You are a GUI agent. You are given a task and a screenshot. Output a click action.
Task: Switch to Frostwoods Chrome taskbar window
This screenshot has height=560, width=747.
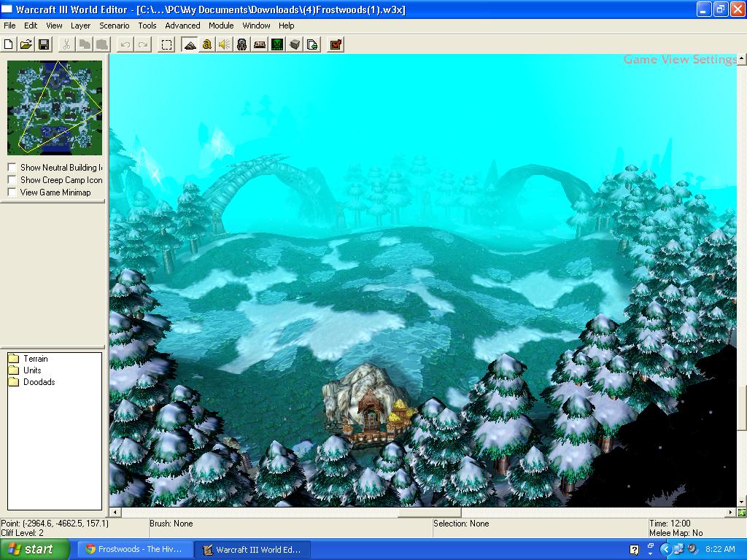pyautogui.click(x=135, y=550)
